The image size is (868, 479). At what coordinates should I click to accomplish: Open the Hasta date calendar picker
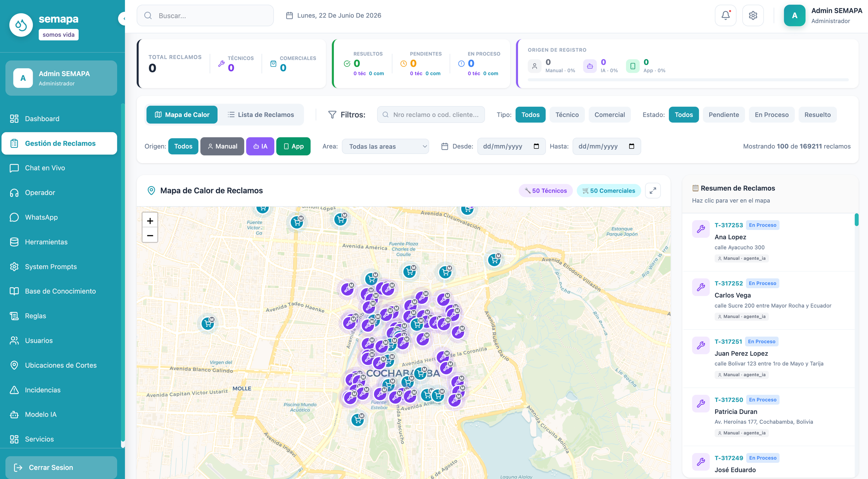click(631, 146)
